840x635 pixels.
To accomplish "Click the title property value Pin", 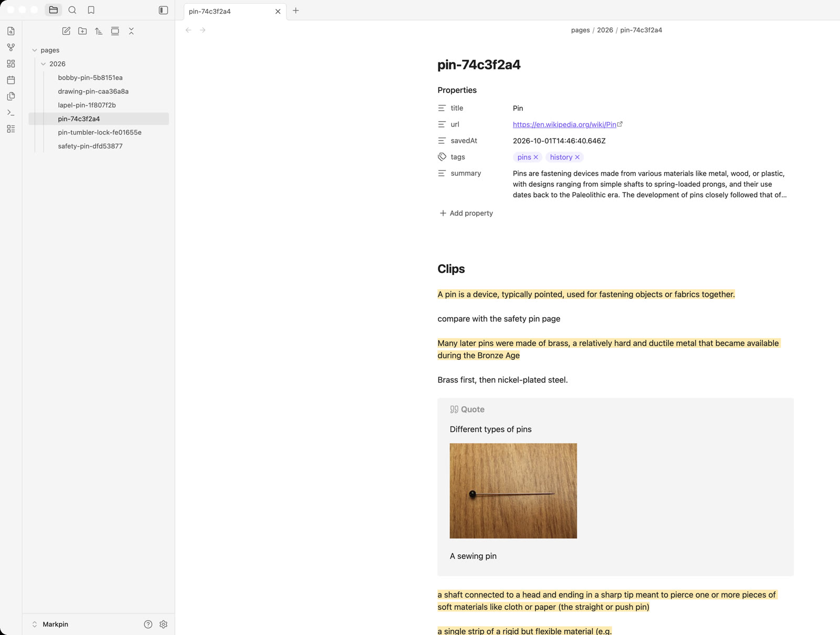I will [518, 108].
